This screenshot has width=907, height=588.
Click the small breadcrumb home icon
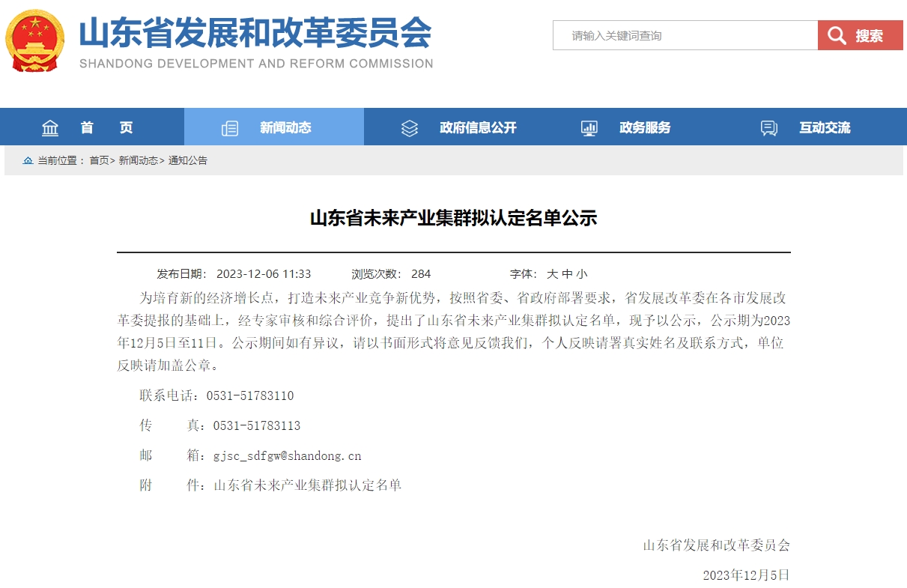pos(28,160)
